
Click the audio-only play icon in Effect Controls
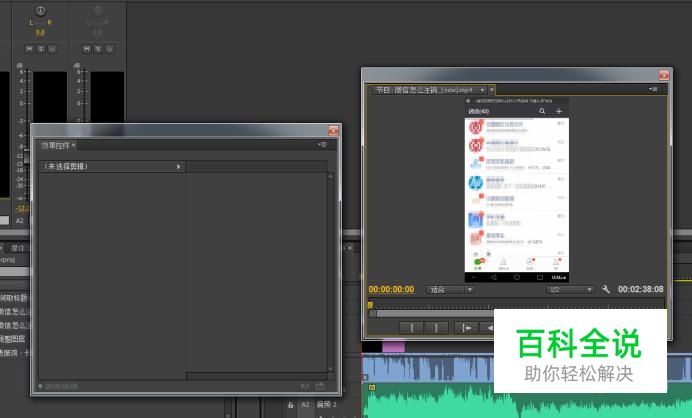pos(305,387)
